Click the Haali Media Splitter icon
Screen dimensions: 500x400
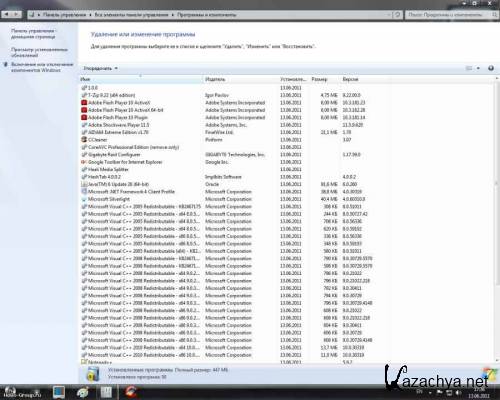[x=84, y=169]
